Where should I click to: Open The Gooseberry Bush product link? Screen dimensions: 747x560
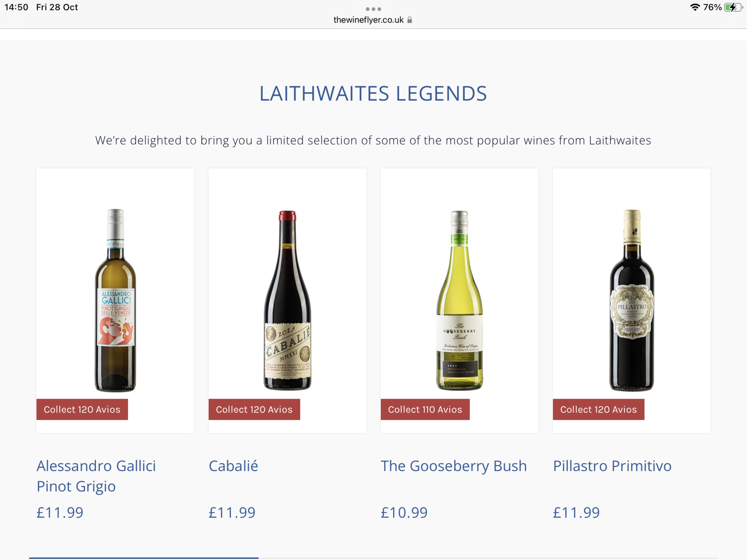click(x=454, y=466)
